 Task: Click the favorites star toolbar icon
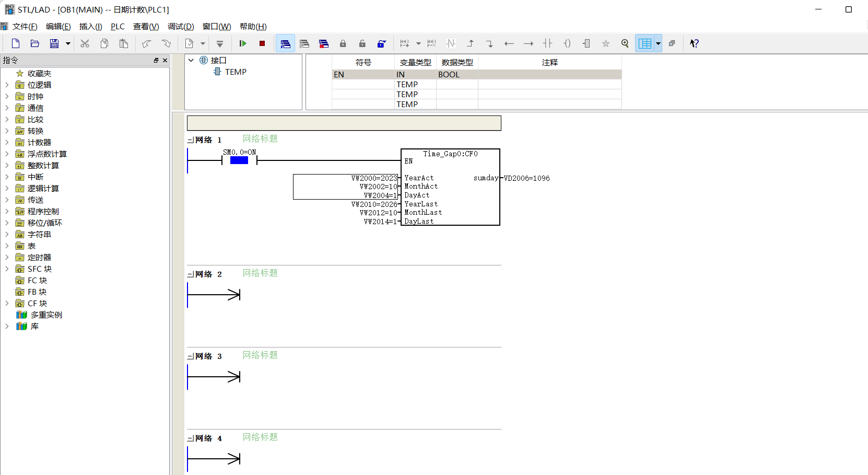[606, 43]
